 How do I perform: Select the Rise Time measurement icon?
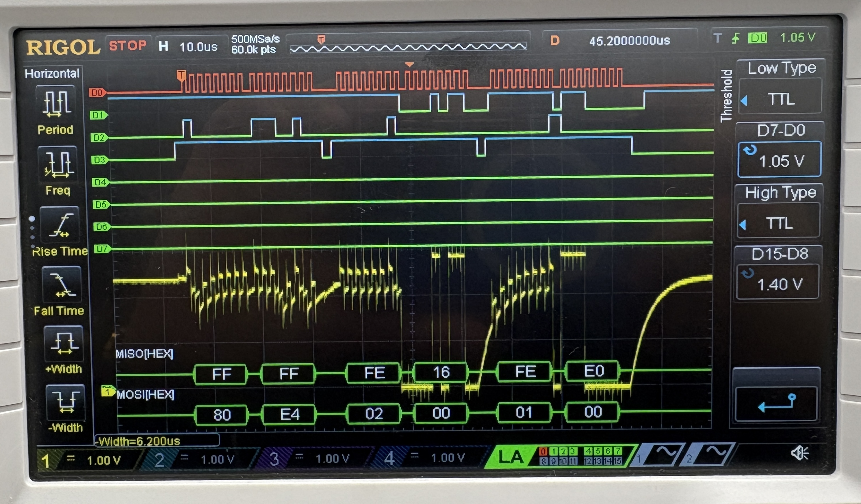point(60,225)
